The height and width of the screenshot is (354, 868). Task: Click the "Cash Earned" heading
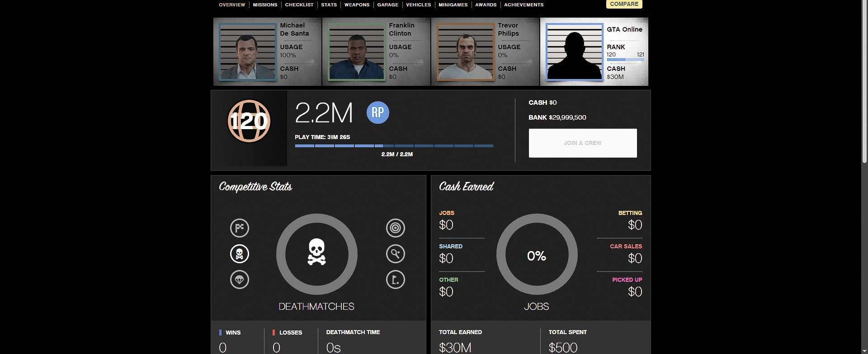click(x=466, y=186)
